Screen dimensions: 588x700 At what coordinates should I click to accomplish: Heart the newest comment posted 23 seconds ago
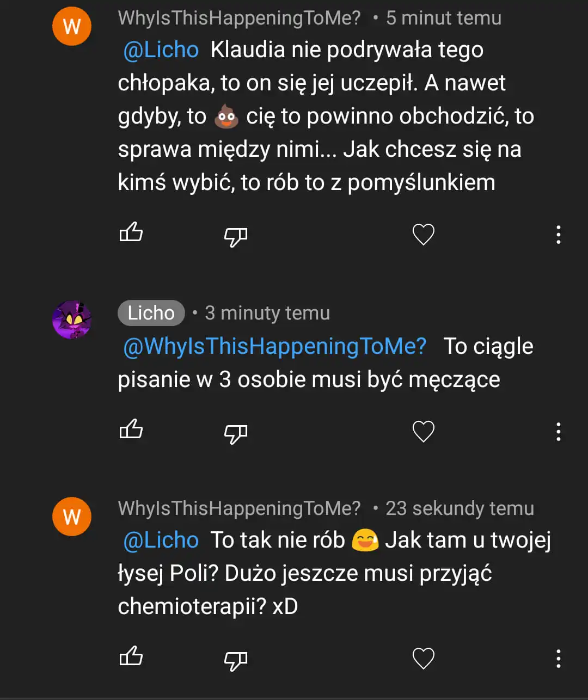(423, 658)
